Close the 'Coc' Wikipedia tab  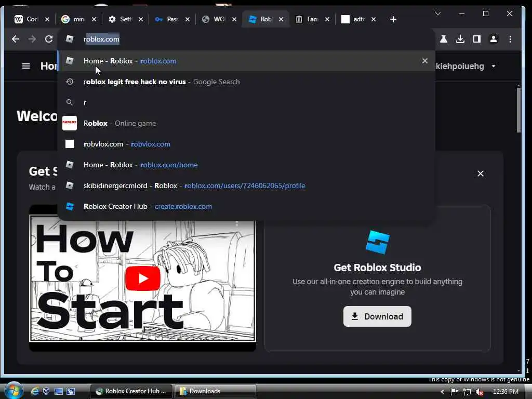click(x=47, y=19)
